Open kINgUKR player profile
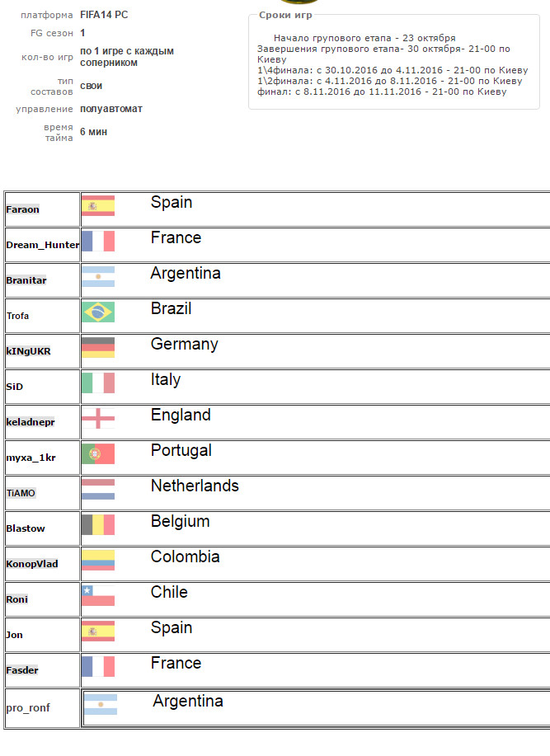 28,351
